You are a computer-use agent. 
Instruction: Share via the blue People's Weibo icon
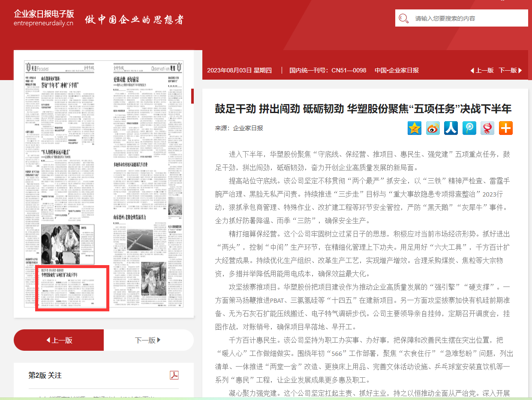pyautogui.click(x=451, y=128)
